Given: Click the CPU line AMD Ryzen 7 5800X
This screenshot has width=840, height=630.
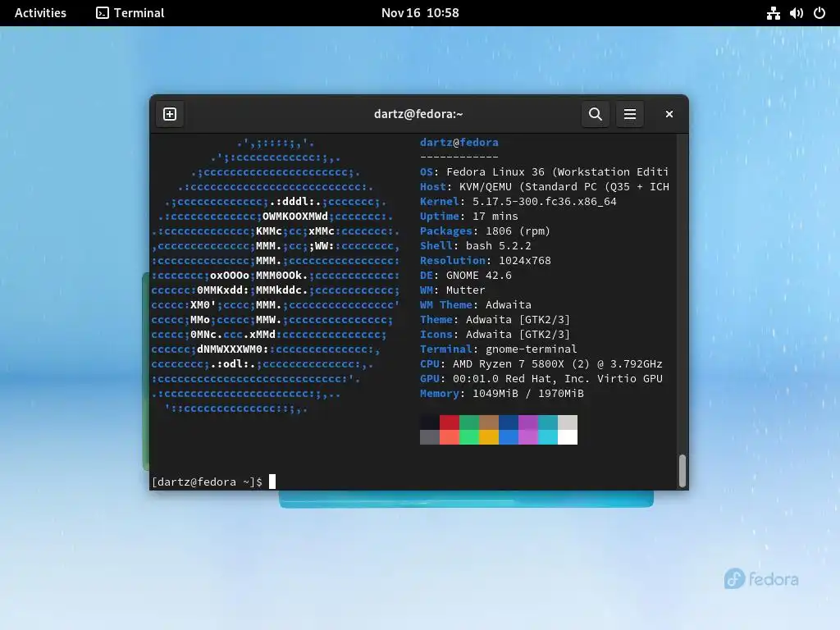Looking at the screenshot, I should click(x=541, y=363).
